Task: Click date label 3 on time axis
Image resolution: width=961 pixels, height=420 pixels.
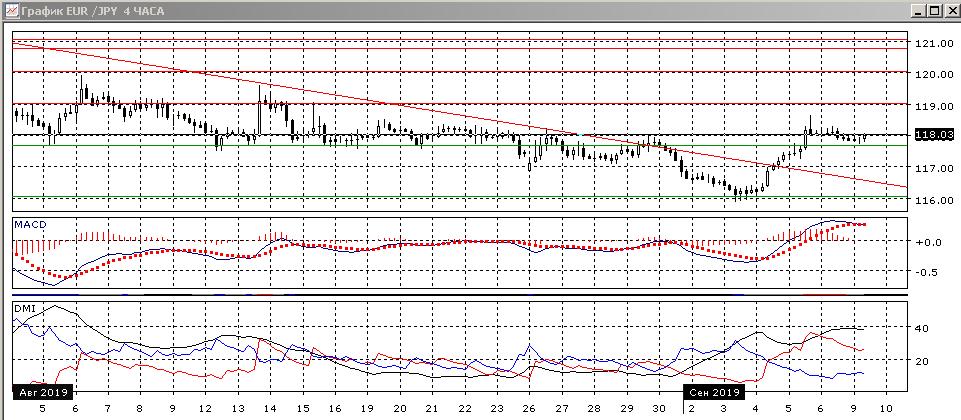Action: click(x=724, y=408)
